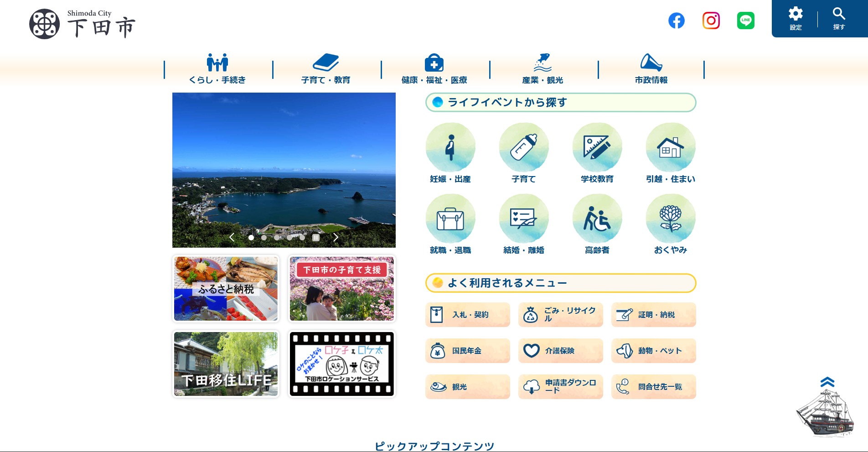Open the ふるさと納税 banner
This screenshot has height=452, width=868.
point(226,289)
